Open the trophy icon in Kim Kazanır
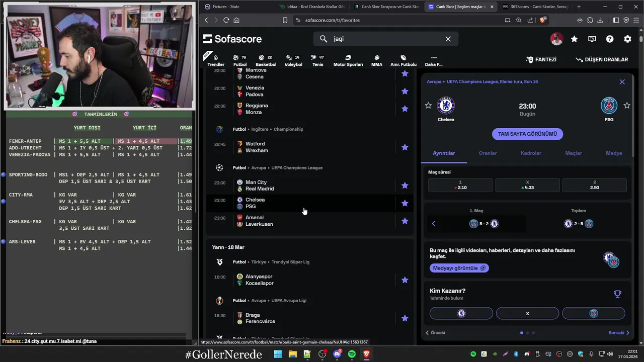The width and height of the screenshot is (644, 362). [617, 294]
